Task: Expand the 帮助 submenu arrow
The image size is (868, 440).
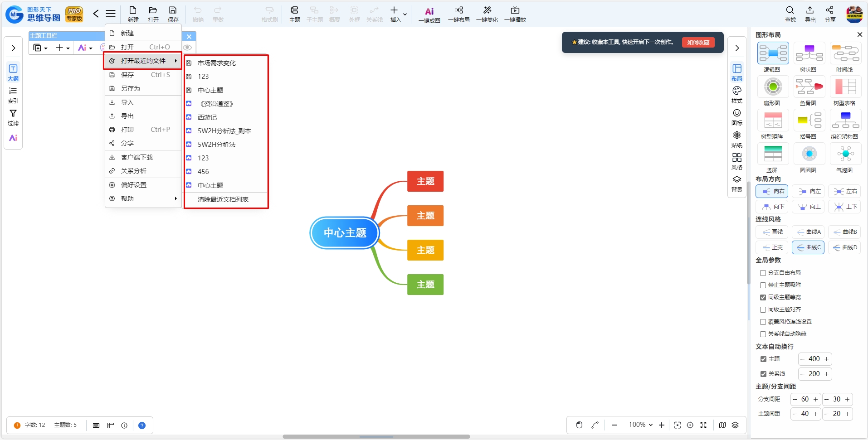Action: click(x=176, y=198)
